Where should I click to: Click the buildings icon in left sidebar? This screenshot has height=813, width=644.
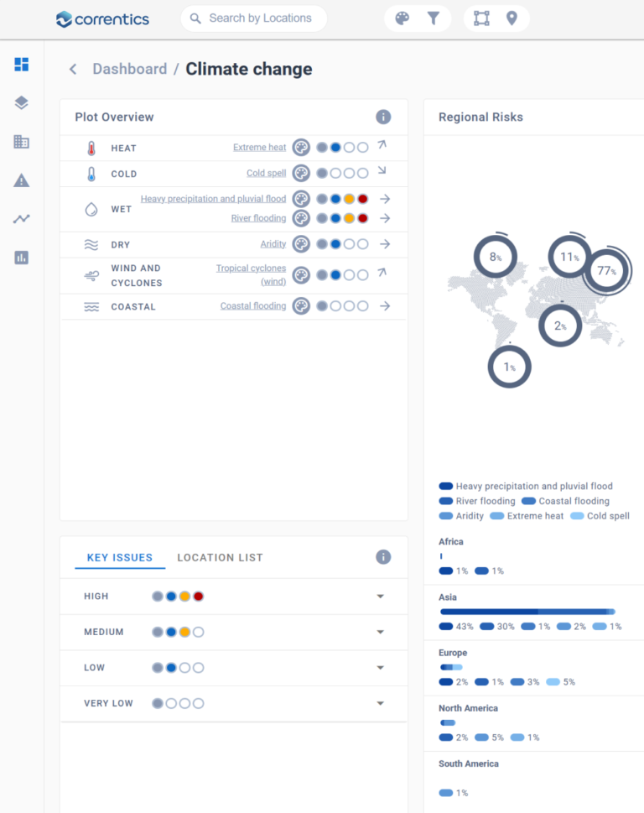(22, 142)
